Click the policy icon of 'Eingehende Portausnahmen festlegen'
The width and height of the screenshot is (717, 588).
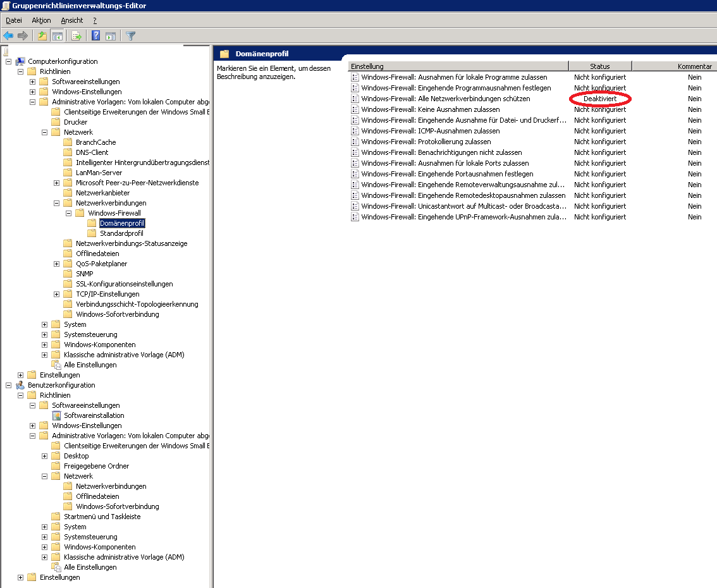355,174
